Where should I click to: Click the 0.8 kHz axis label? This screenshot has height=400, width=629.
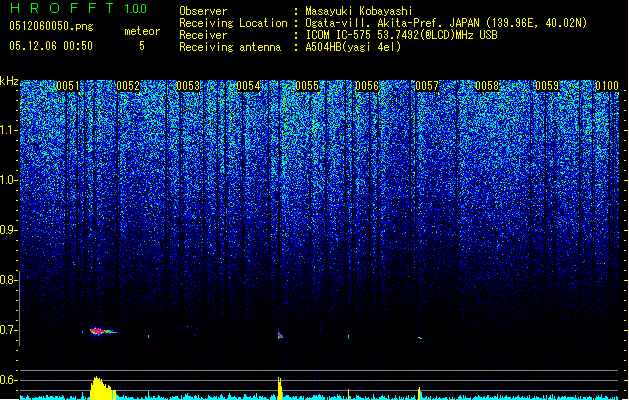tap(9, 280)
